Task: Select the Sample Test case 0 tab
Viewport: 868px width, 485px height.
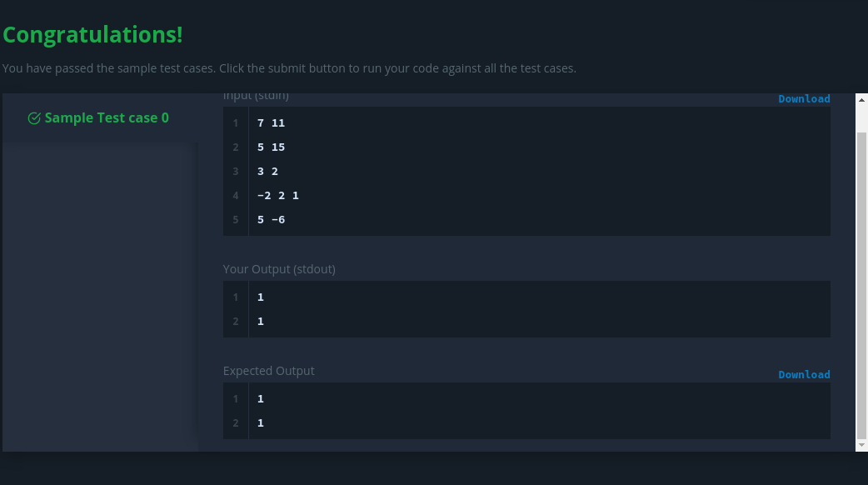Action: [x=100, y=118]
